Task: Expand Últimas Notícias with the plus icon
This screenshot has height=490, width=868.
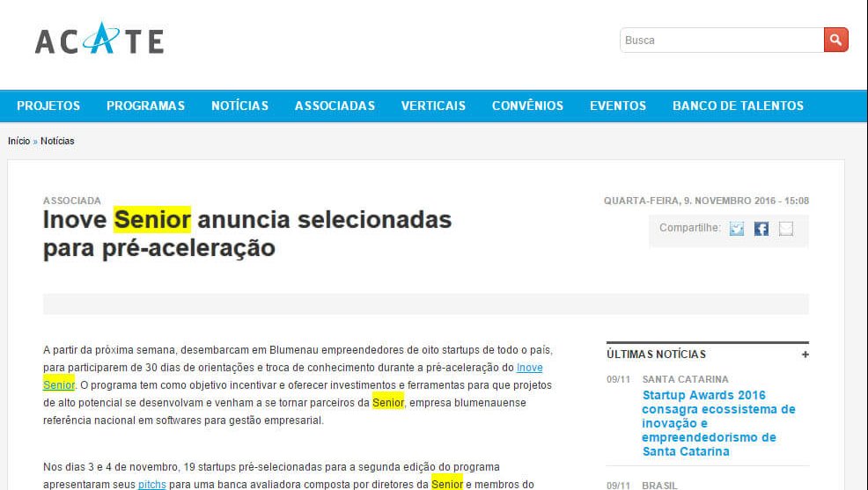Action: [805, 355]
